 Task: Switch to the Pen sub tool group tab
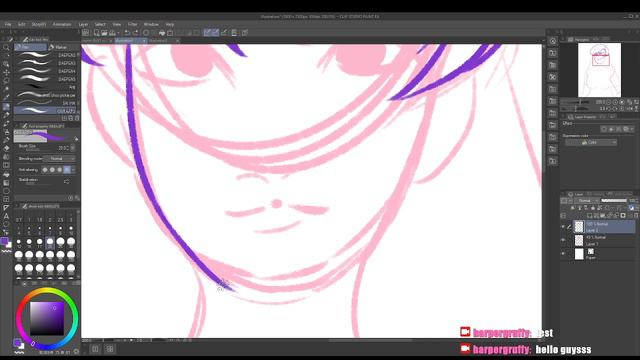[31, 47]
